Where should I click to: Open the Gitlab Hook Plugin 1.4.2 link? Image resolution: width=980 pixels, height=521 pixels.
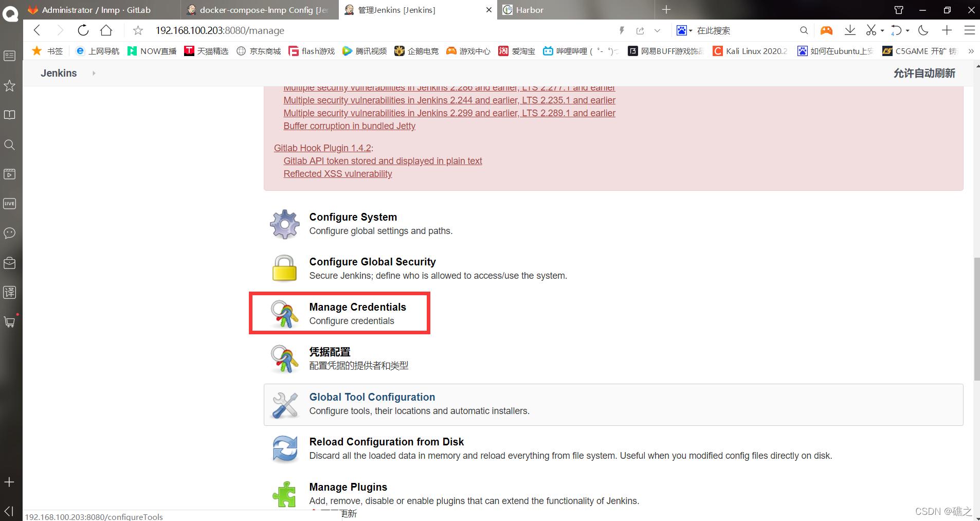[x=322, y=148]
